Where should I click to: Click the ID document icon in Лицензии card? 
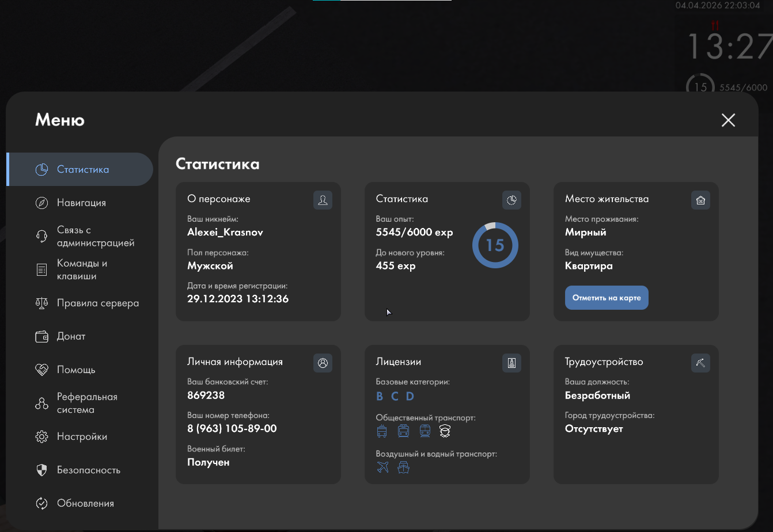click(x=511, y=363)
